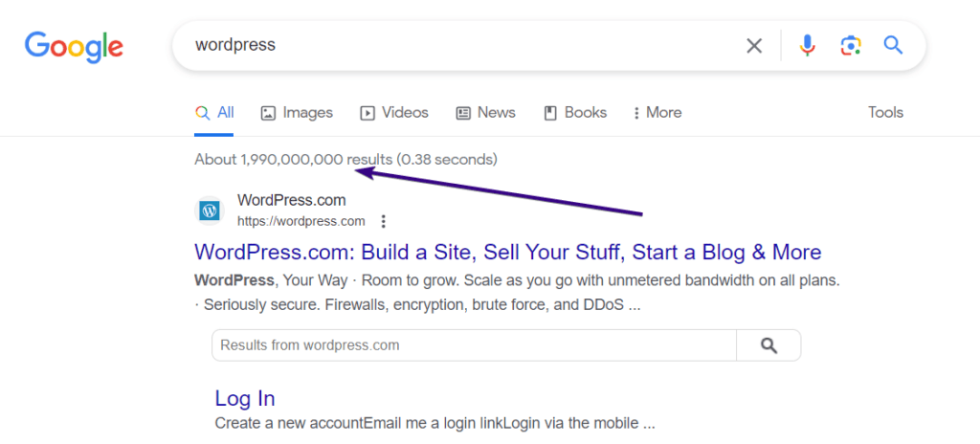
Task: Open Google Lens image search icon
Action: click(x=851, y=46)
